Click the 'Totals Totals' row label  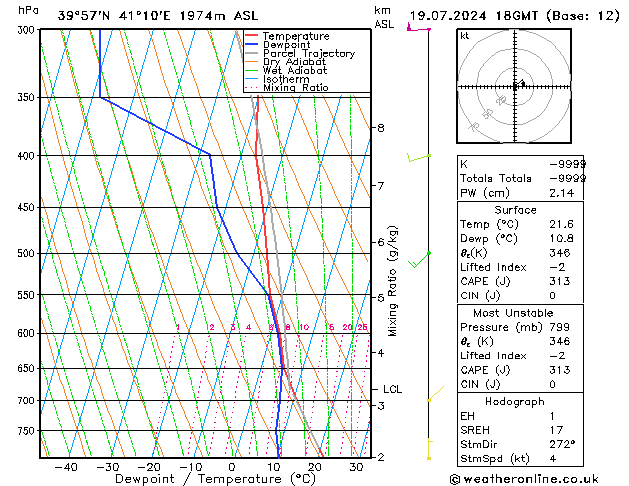496,178
